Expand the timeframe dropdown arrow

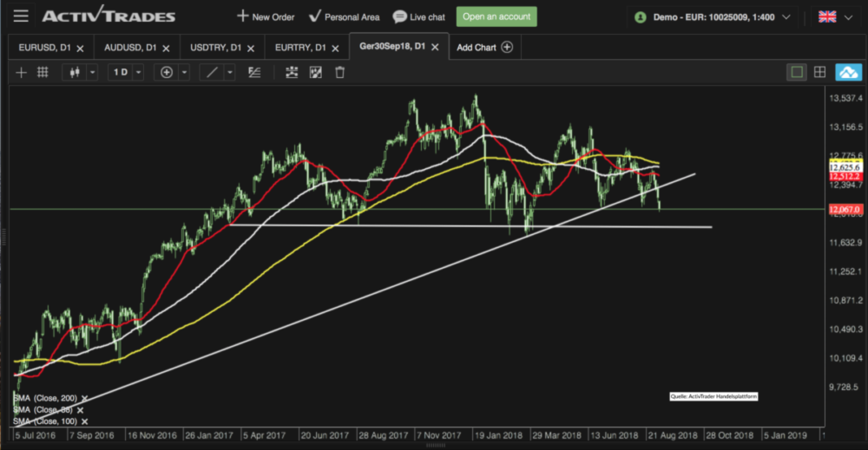(138, 73)
